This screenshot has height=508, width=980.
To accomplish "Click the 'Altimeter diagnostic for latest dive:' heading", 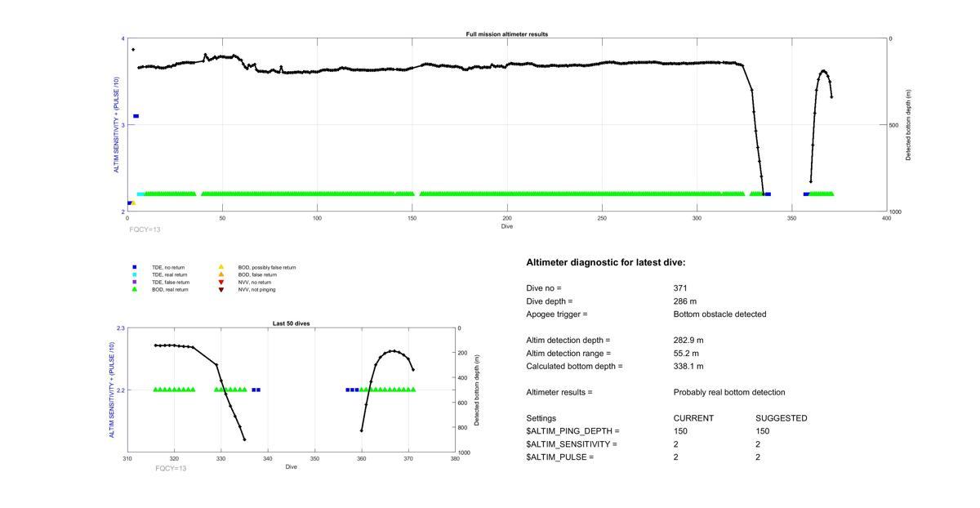I will (606, 263).
